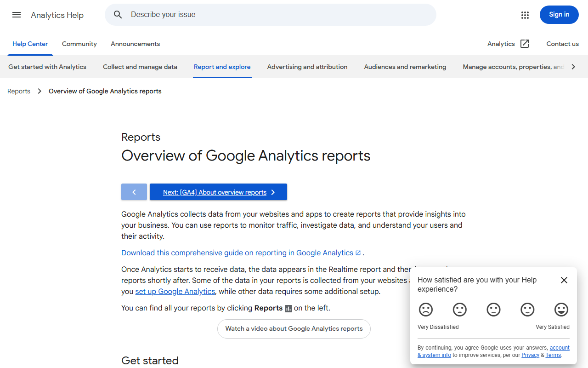The image size is (588, 368).
Task: Open Get started with Analytics category
Action: click(47, 67)
